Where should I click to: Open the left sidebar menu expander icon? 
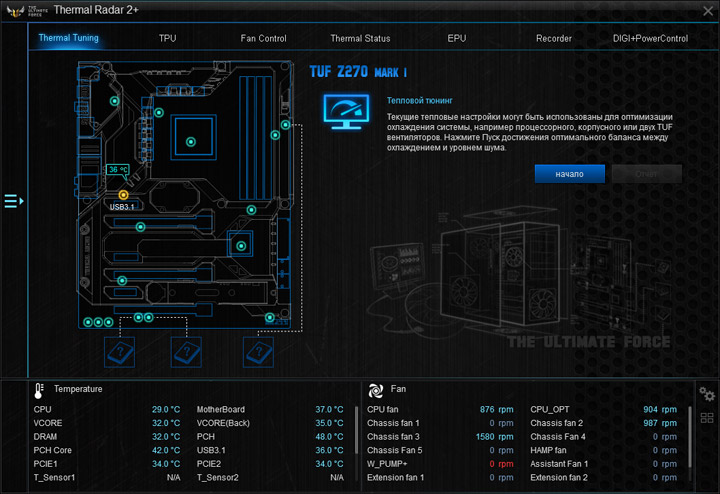tap(14, 201)
